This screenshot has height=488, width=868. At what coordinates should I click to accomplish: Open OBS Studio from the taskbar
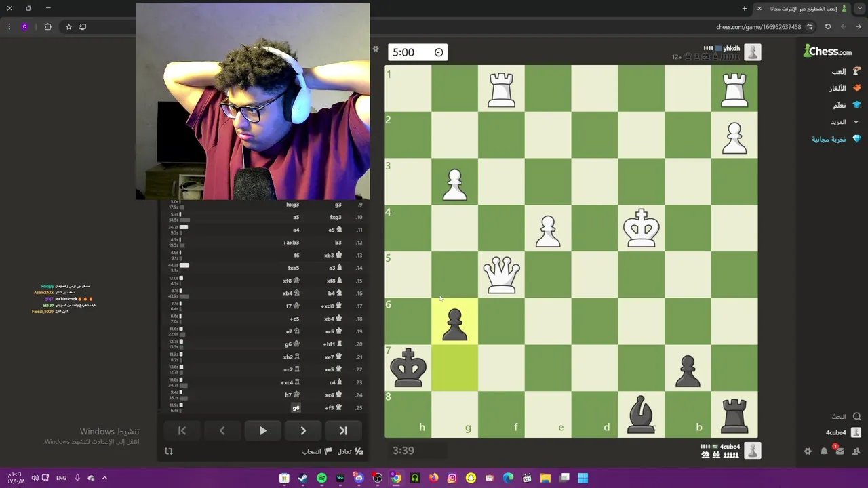(x=377, y=478)
